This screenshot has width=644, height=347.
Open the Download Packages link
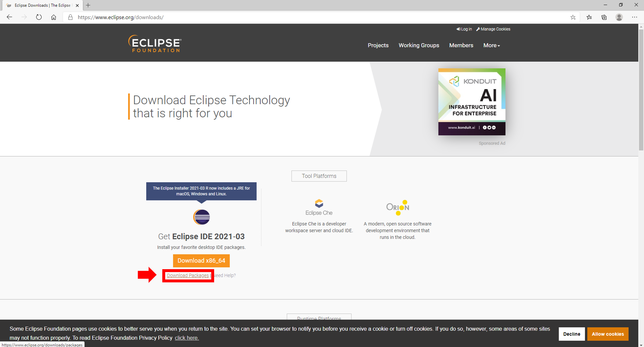(x=188, y=276)
